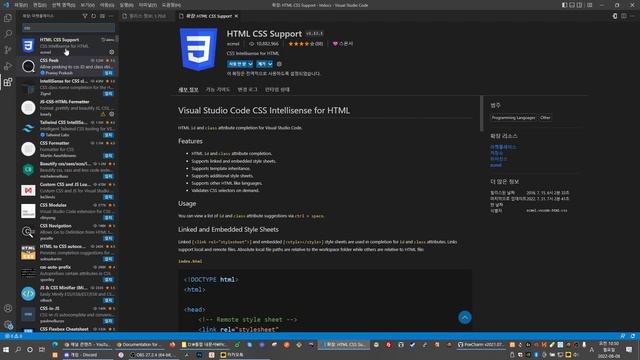The height and width of the screenshot is (360, 640).
Task: Install Tailwind CSS IntelliSense extension
Action: click(x=108, y=135)
